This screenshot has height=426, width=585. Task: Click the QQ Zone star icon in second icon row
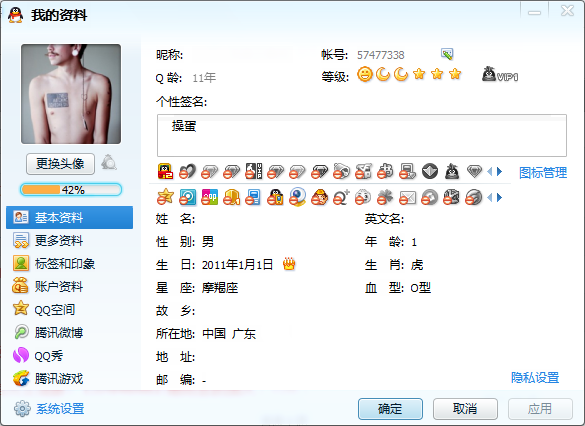[165, 197]
